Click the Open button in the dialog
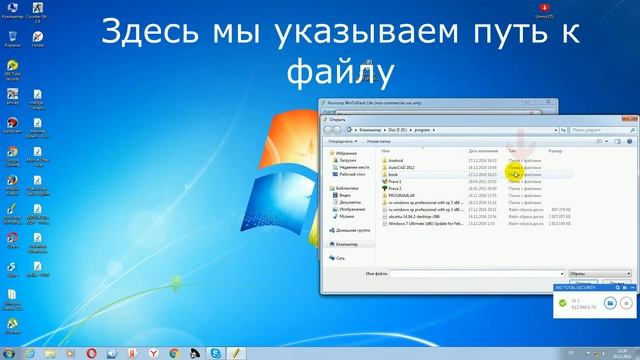 coord(583,282)
